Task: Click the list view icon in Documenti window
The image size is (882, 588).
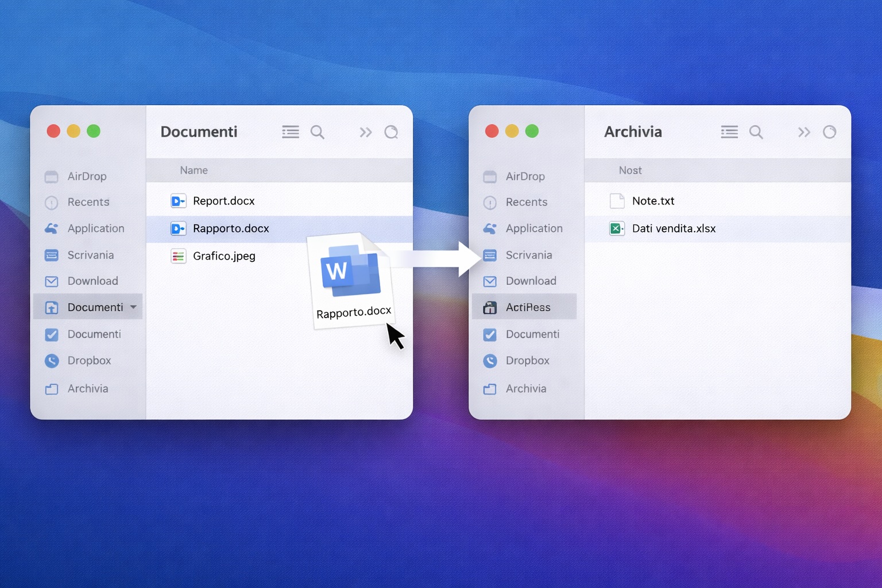Action: pyautogui.click(x=291, y=132)
